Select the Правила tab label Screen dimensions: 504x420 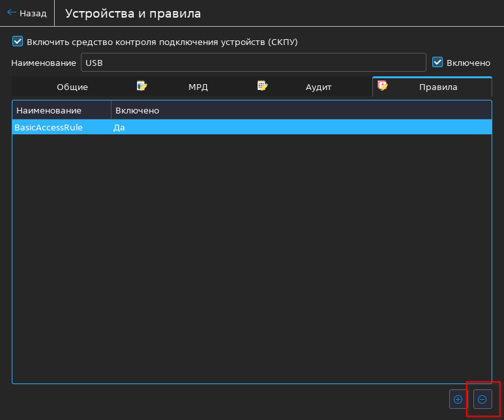[x=437, y=87]
